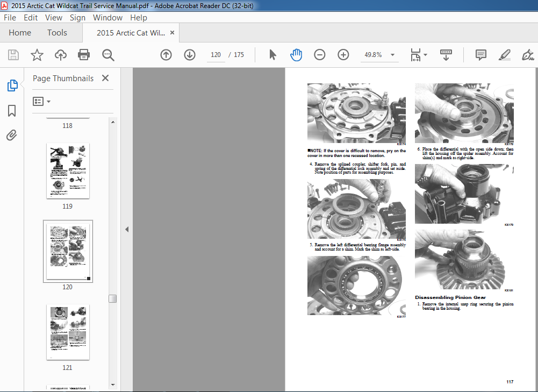
Task: Open the Page Thumbnails sidebar icon
Action: tap(12, 85)
